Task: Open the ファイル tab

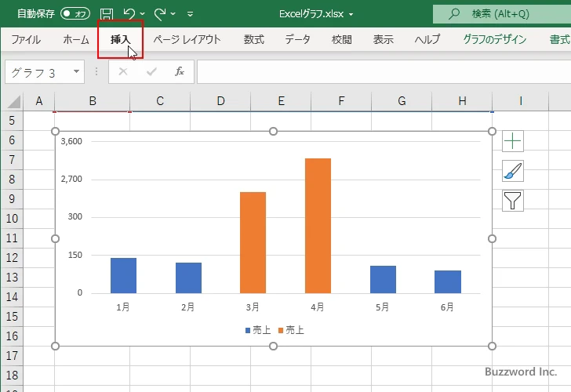Action: coord(26,39)
